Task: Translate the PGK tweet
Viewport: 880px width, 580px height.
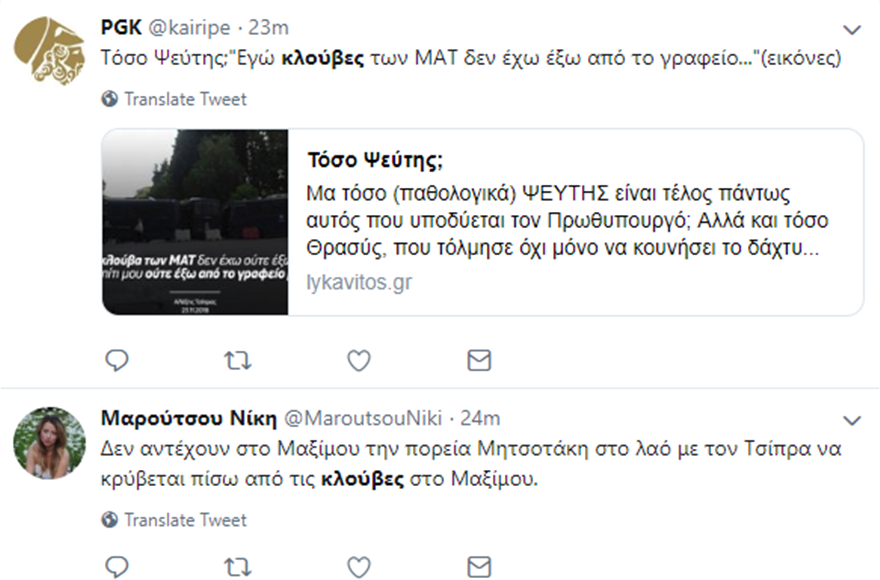Action: [x=185, y=99]
